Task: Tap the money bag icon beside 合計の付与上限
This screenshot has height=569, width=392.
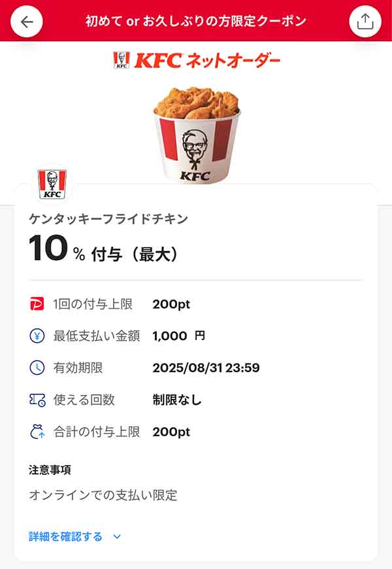Action: pos(37,432)
